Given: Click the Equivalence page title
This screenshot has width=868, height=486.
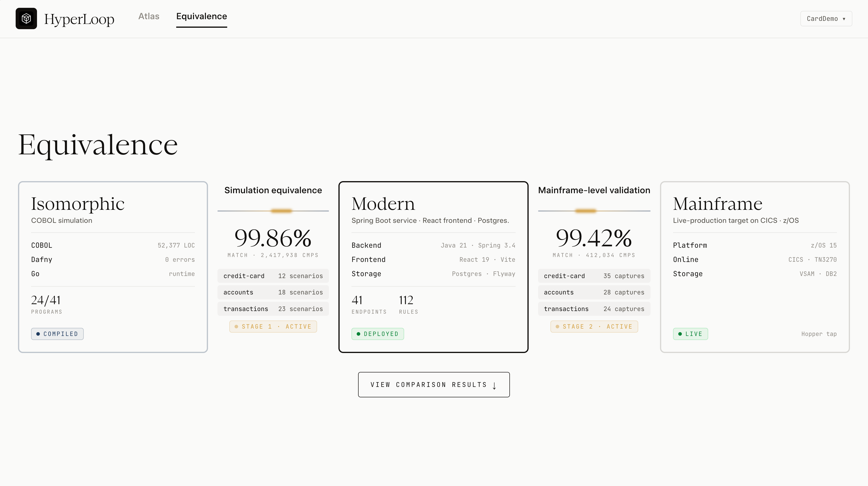Looking at the screenshot, I should [98, 146].
